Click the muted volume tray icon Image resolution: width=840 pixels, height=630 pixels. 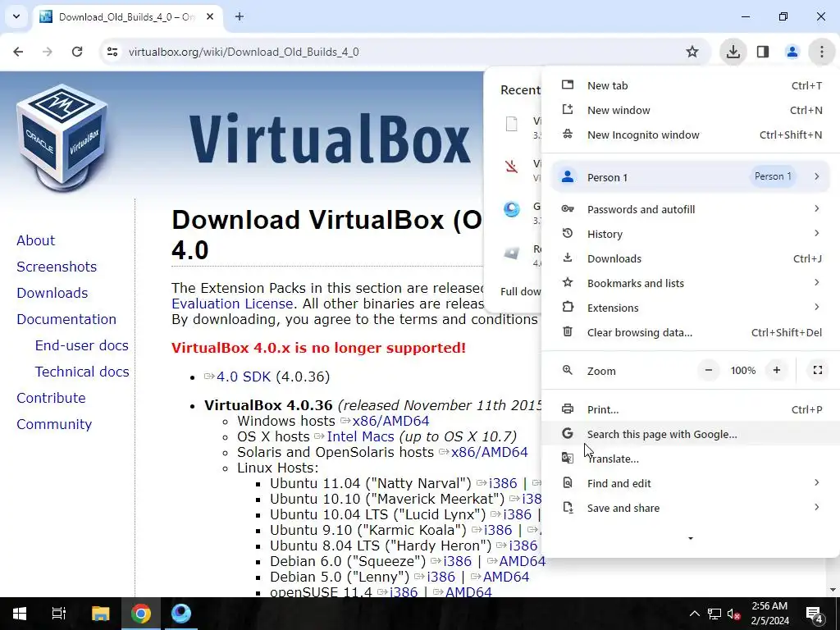(x=734, y=614)
